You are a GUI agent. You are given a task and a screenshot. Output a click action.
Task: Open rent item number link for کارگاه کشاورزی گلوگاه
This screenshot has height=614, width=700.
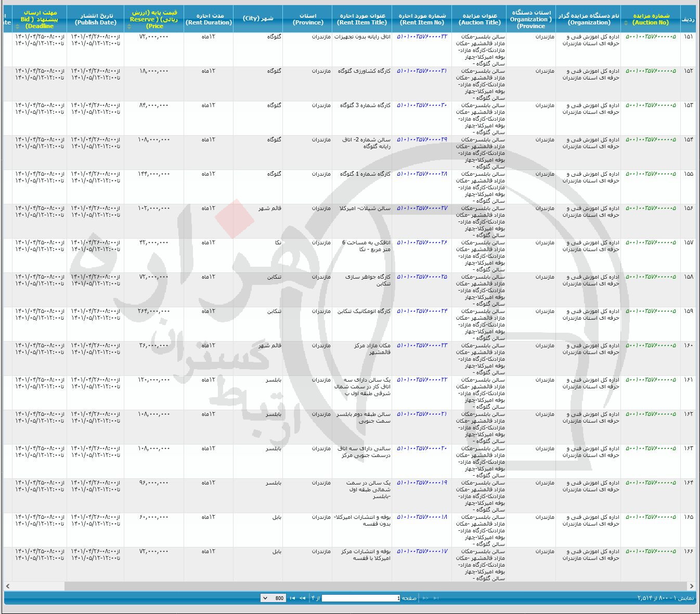pyautogui.click(x=422, y=71)
